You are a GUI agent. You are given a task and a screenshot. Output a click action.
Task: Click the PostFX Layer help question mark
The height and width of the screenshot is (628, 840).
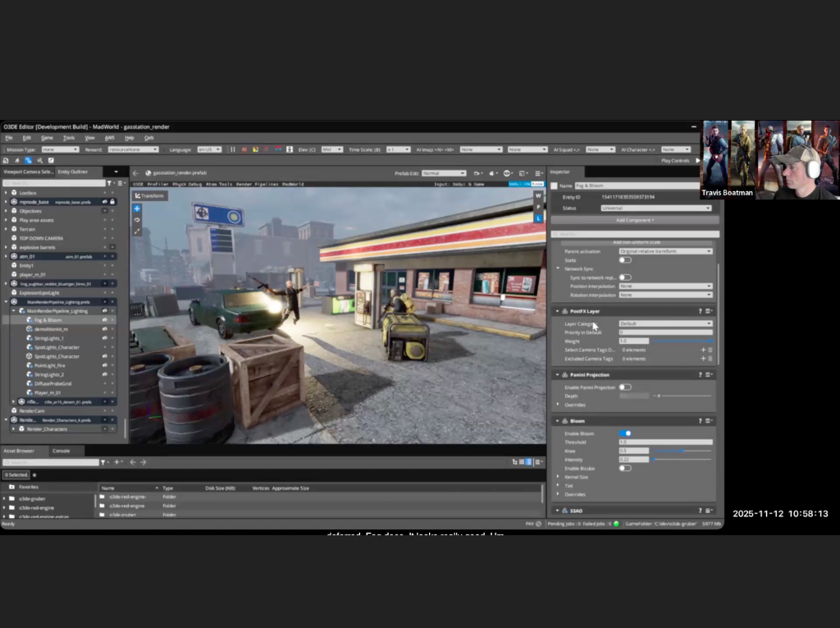(700, 311)
